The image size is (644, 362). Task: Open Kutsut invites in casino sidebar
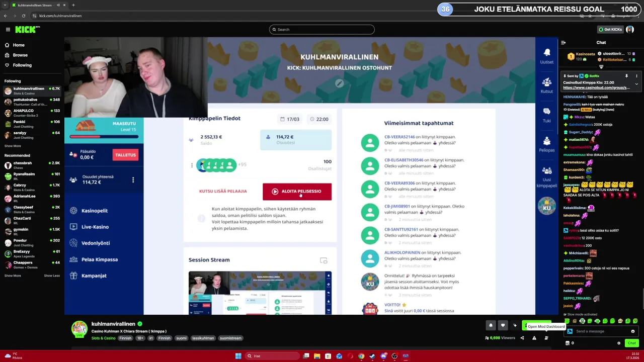tap(546, 85)
